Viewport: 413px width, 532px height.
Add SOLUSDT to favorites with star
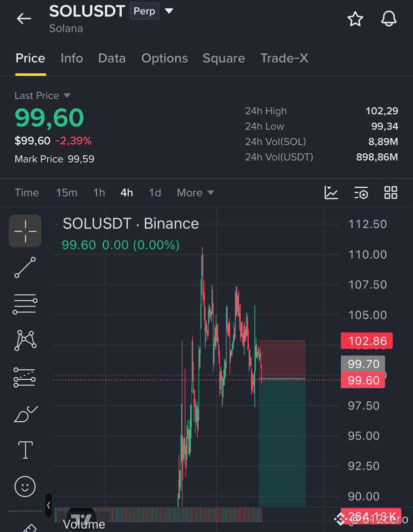point(355,18)
